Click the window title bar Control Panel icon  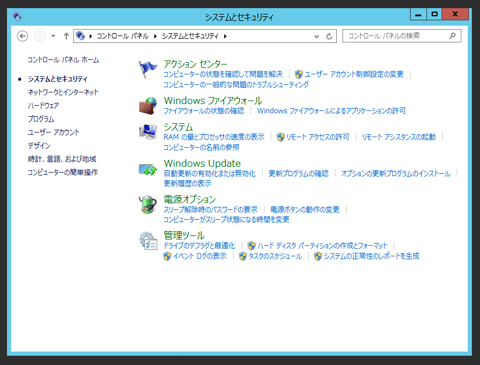coord(17,16)
